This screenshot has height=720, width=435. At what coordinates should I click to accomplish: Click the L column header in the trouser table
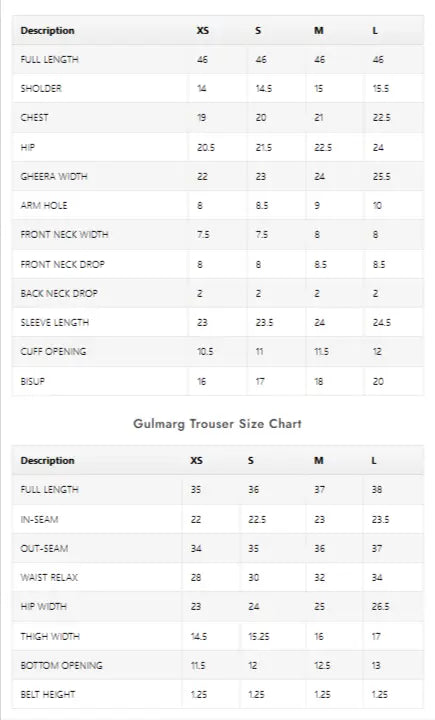(374, 460)
